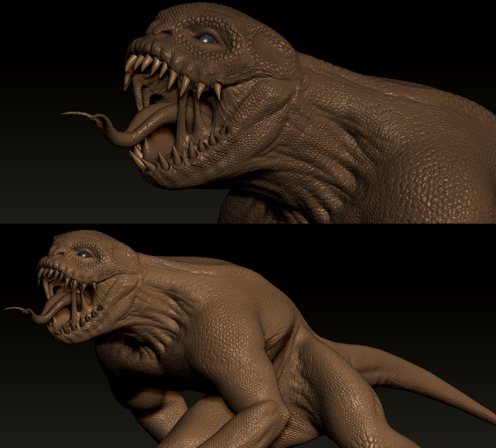The width and height of the screenshot is (496, 448).
Task: Select the bottom full-body creature render
Action: pos(248,336)
